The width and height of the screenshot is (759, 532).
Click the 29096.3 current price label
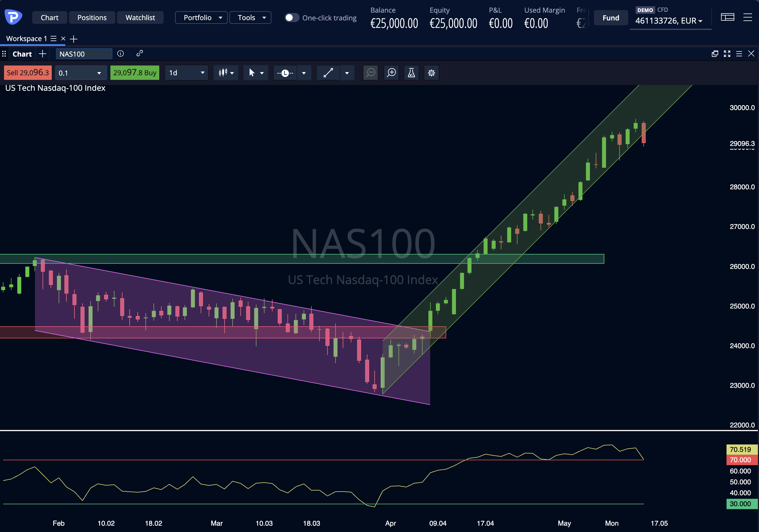pos(742,143)
